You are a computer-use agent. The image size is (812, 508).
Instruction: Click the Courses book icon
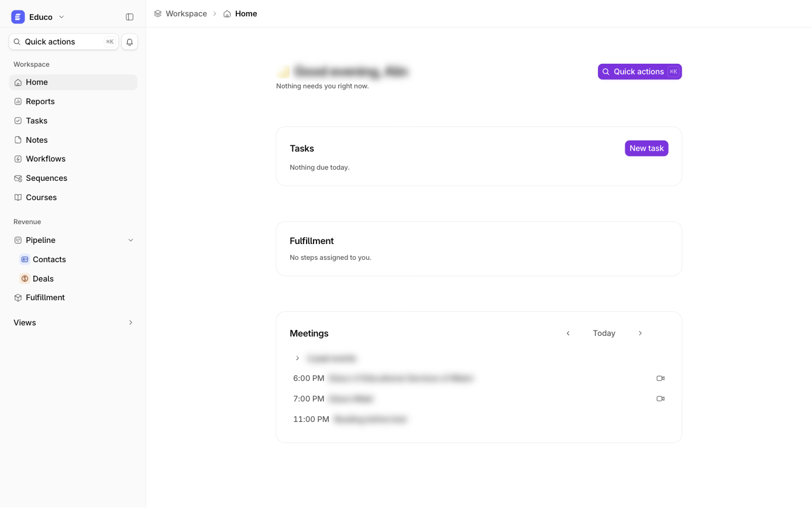pyautogui.click(x=18, y=197)
